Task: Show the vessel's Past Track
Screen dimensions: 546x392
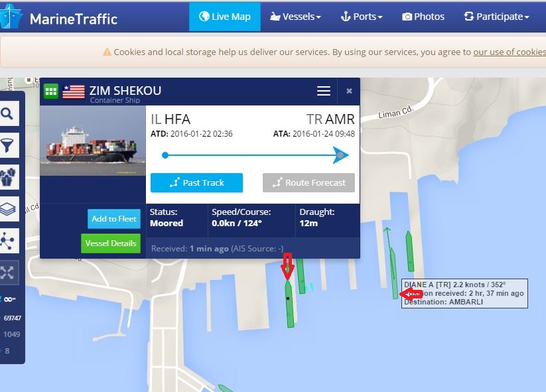Action: [x=196, y=182]
